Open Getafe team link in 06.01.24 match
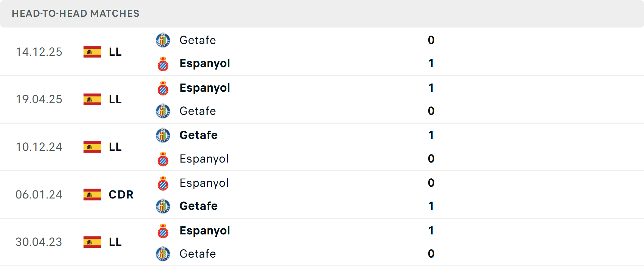 point(199,206)
